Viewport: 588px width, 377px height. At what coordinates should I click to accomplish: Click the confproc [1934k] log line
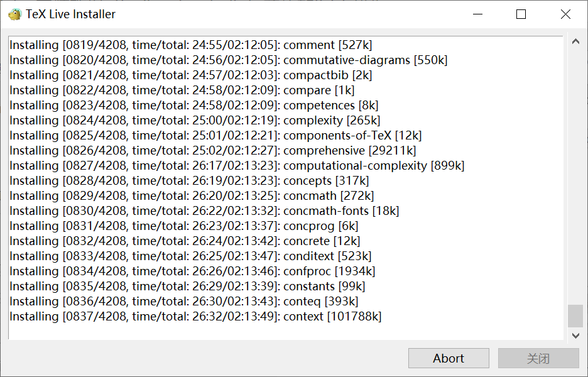click(x=192, y=271)
